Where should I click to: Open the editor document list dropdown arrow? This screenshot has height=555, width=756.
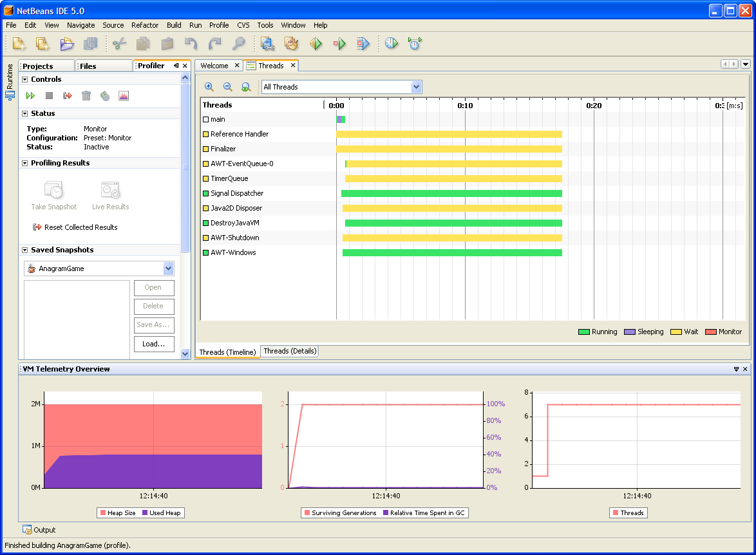click(746, 64)
